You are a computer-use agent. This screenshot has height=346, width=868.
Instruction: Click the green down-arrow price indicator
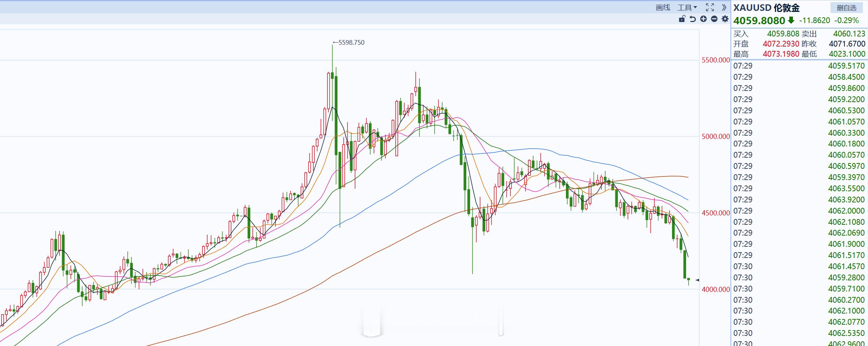[791, 20]
